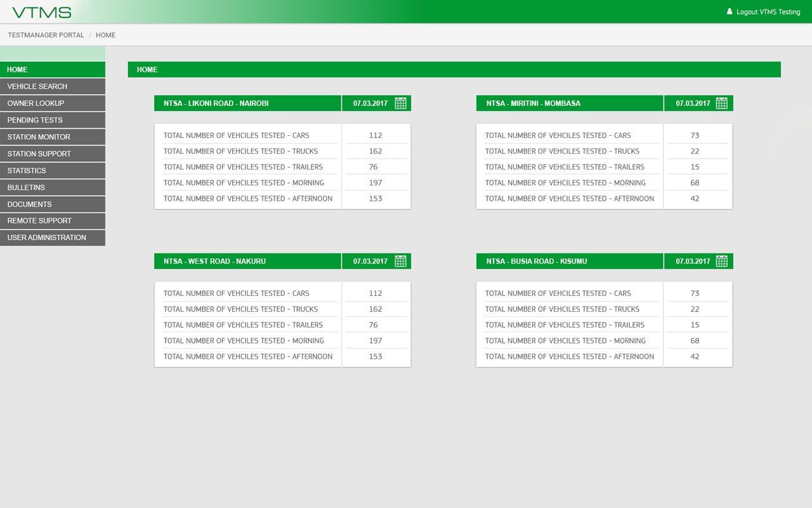
Task: Open Documents menu item
Action: click(53, 204)
